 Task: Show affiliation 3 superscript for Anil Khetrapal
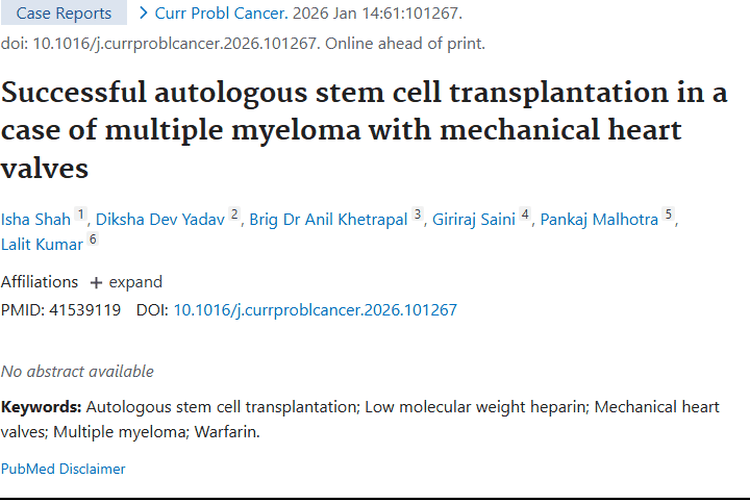click(418, 214)
